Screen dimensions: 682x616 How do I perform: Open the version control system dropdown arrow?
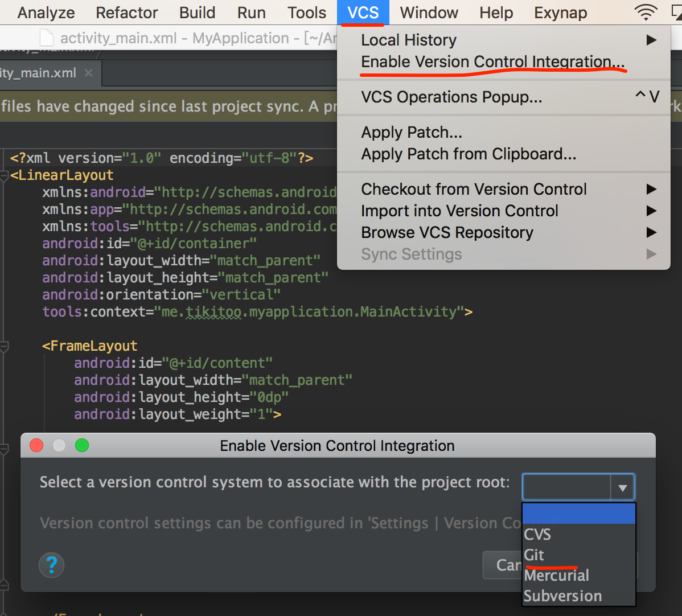pos(622,488)
